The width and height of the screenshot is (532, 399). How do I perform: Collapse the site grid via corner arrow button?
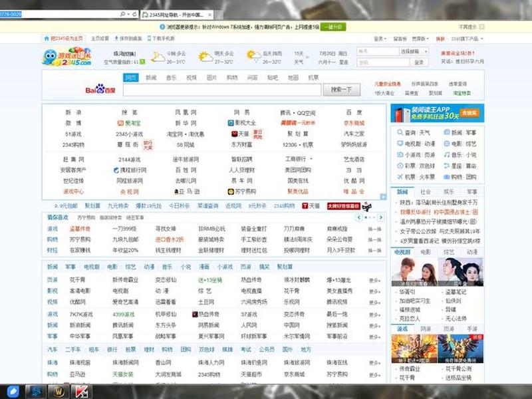(x=383, y=197)
